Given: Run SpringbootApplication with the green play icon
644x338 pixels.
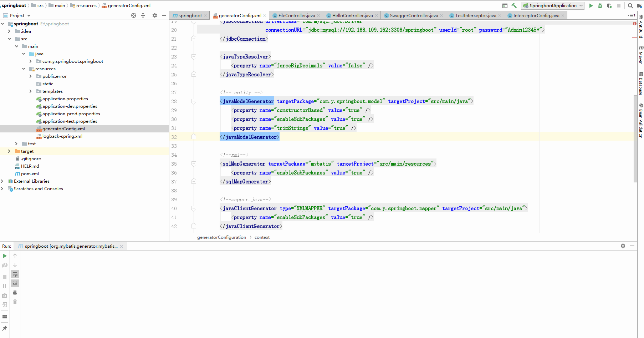Looking at the screenshot, I should coord(591,6).
